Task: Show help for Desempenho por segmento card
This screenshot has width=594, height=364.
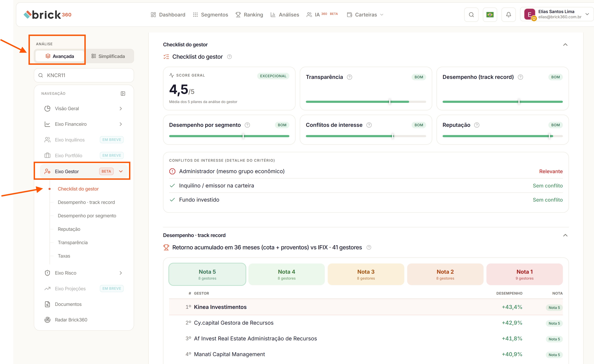Action: (x=247, y=125)
